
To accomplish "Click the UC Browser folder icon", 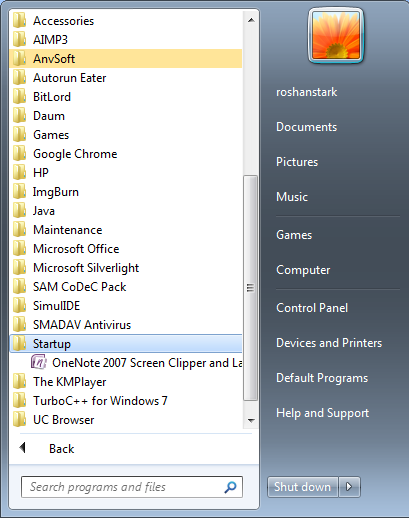I will pos(19,419).
